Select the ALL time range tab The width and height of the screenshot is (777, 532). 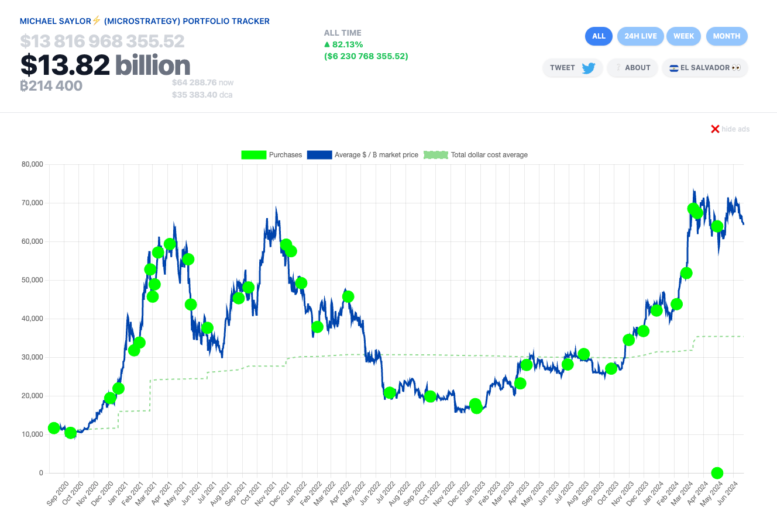(599, 36)
